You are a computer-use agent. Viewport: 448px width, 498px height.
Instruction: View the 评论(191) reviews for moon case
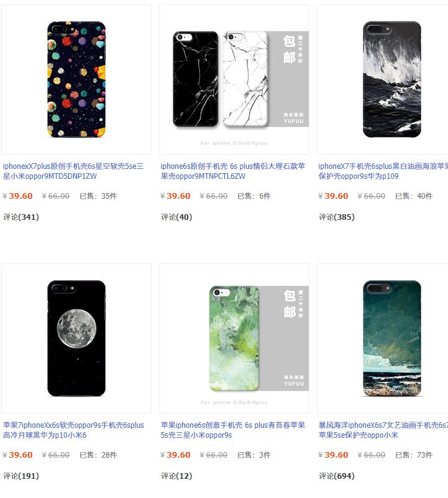pyautogui.click(x=21, y=476)
